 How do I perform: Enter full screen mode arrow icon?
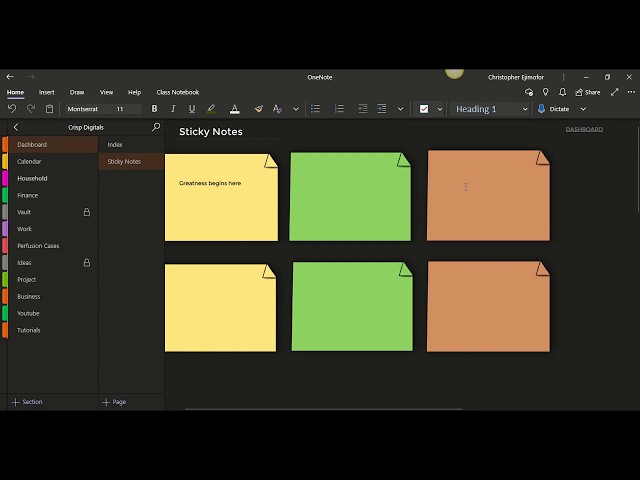coord(615,92)
